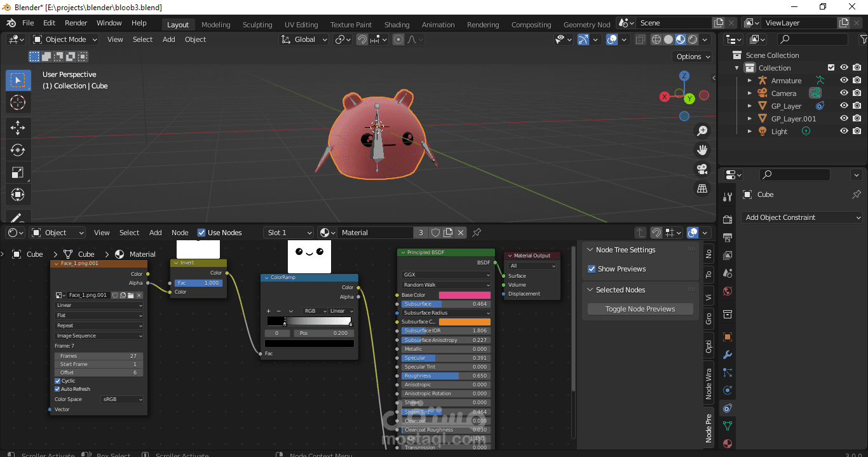Screen dimensions: 868x457
Task: Switch to the UV Editing workspace tab
Action: tap(301, 25)
